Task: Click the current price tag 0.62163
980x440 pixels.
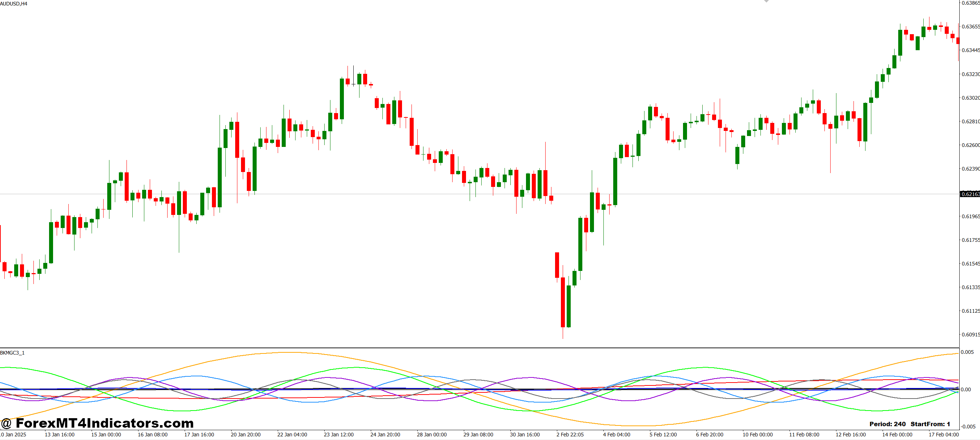Action: (x=970, y=194)
